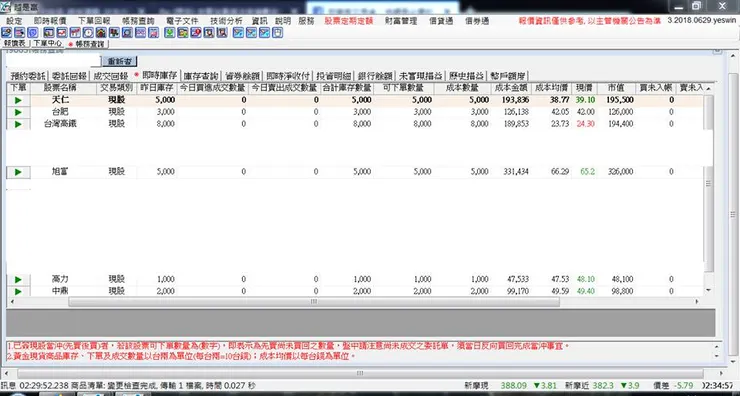The width and height of the screenshot is (740, 396).
Task: Click the market value 195,500 cell
Action: pyautogui.click(x=616, y=100)
